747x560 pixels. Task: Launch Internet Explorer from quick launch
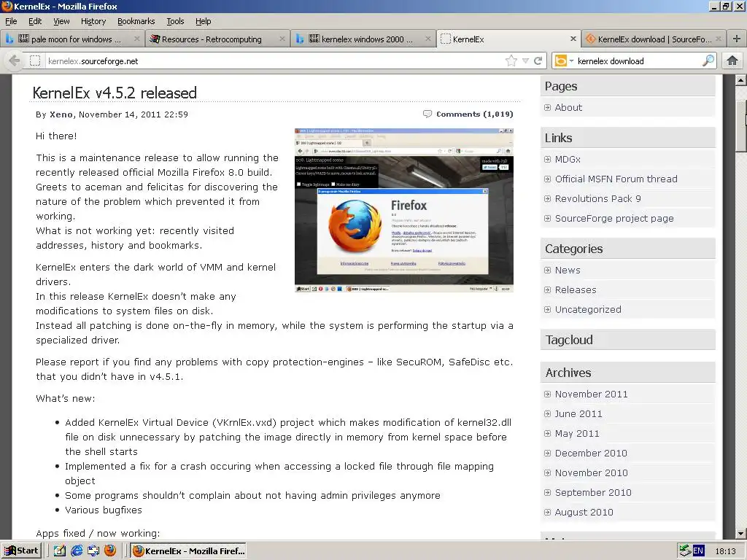coord(76,551)
